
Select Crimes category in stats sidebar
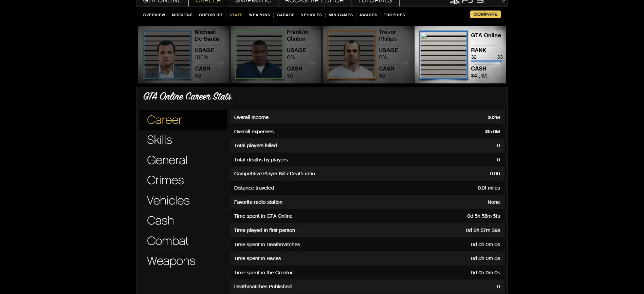point(165,180)
